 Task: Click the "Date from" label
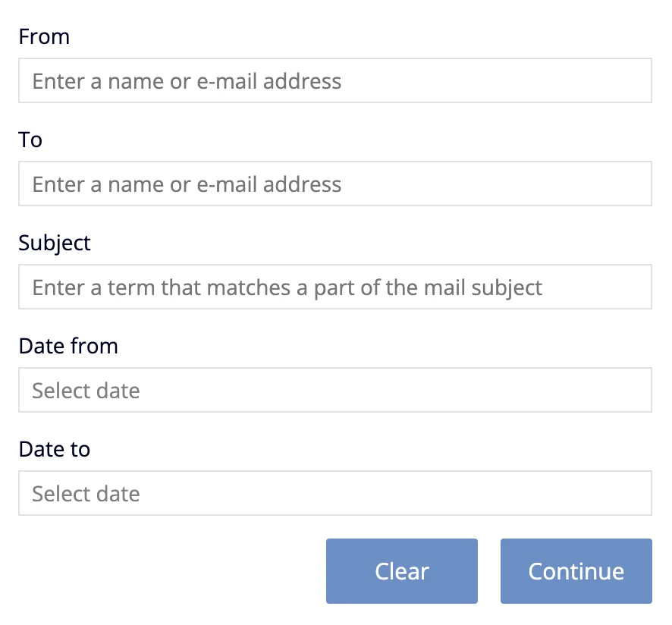[x=68, y=346]
